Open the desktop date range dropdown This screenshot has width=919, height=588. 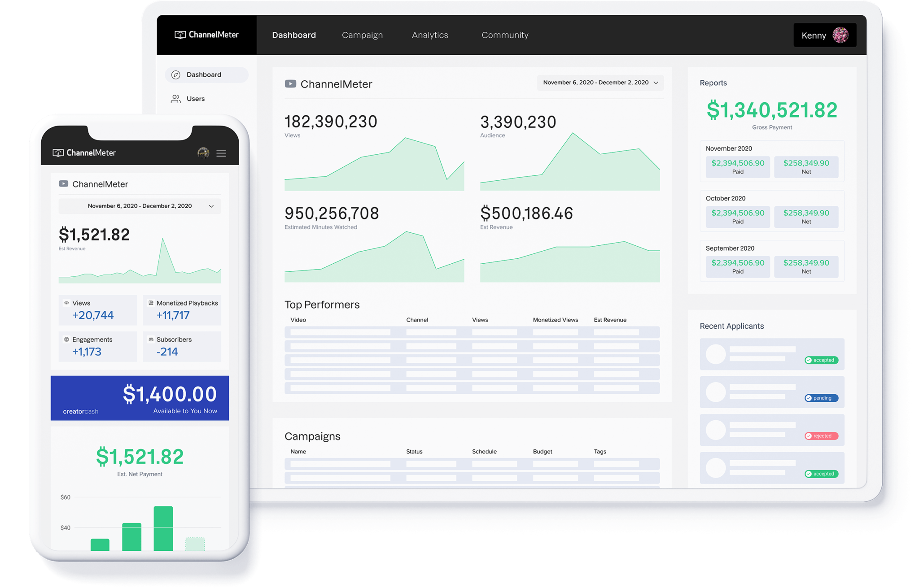[600, 83]
